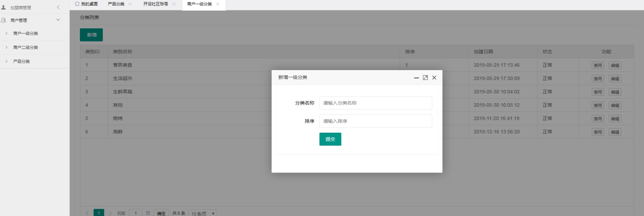Viewport: 644px width, 216px height.
Task: Minimize the 新增一级分类 dialog
Action: coord(417,78)
